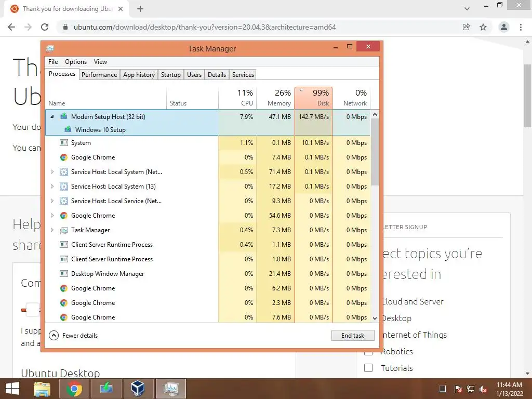Switch to the Startup tab
This screenshot has width=532, height=399.
170,75
